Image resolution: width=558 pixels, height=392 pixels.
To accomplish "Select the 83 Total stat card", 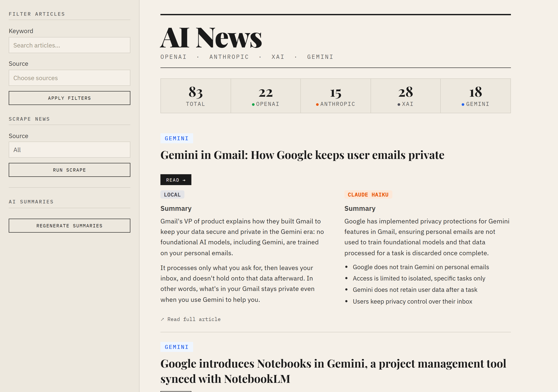I will pos(196,96).
